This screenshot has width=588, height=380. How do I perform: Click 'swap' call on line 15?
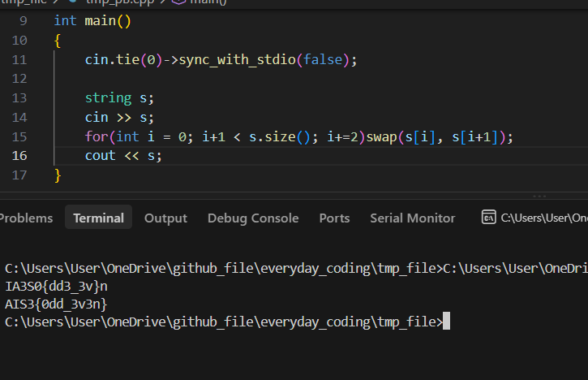pyautogui.click(x=381, y=137)
